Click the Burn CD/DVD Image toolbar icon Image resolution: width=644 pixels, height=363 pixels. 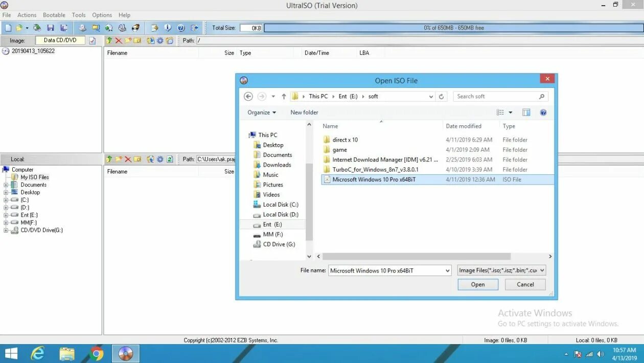tap(135, 28)
